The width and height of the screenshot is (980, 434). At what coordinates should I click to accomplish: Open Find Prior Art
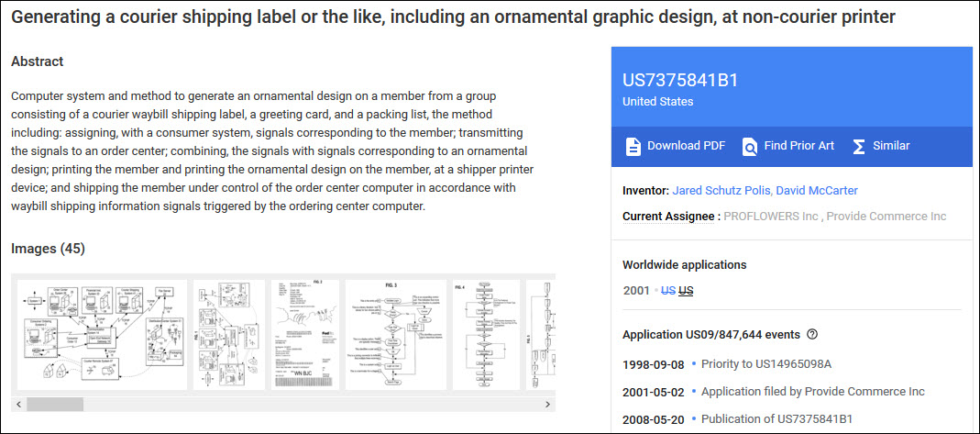coord(798,146)
